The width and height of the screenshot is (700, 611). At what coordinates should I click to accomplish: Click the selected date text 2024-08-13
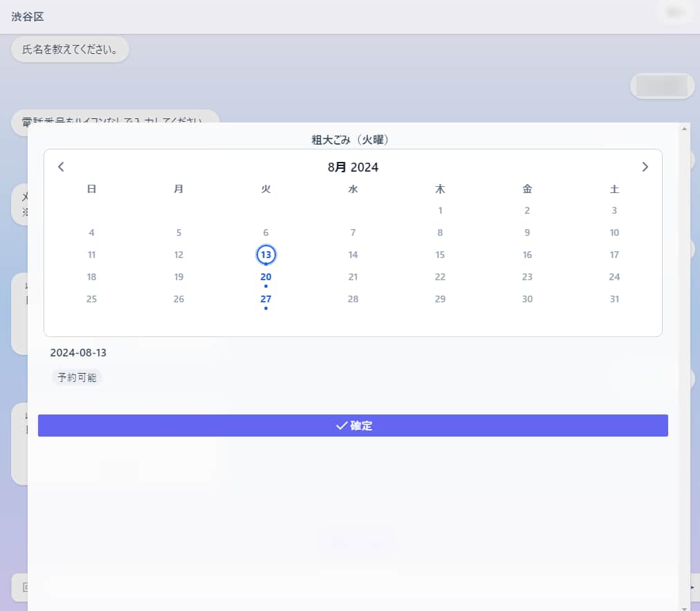pyautogui.click(x=78, y=353)
